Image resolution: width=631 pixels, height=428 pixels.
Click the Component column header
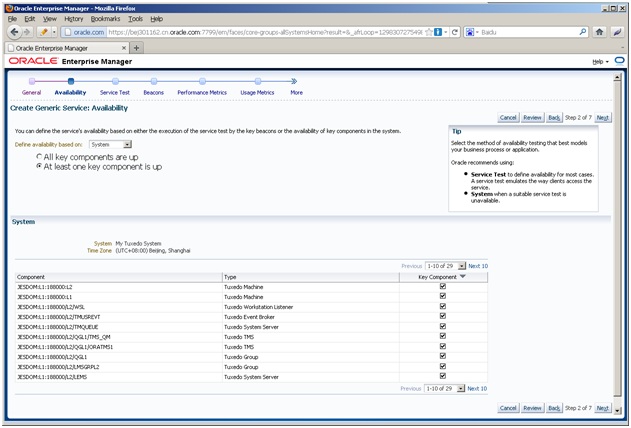point(119,277)
